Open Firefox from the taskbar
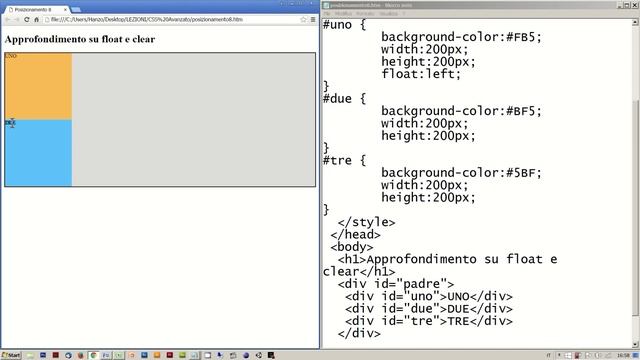The width and height of the screenshot is (640, 360). pyautogui.click(x=80, y=355)
